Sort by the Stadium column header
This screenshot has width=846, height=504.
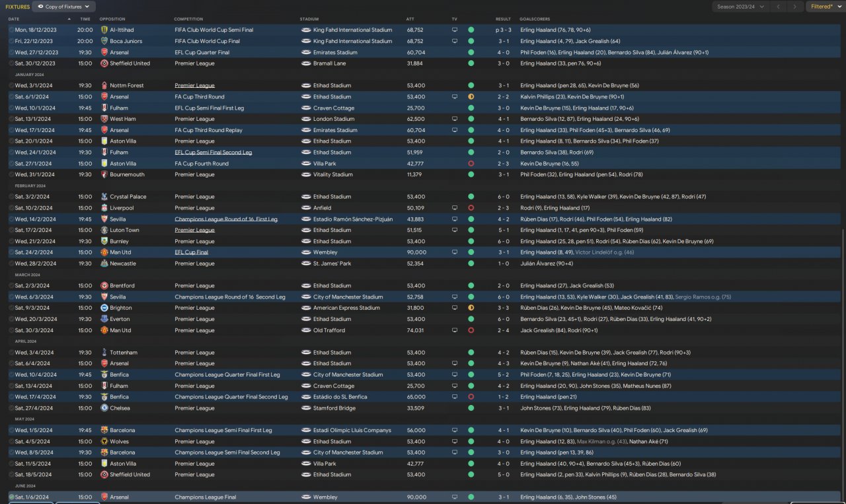[x=309, y=19]
